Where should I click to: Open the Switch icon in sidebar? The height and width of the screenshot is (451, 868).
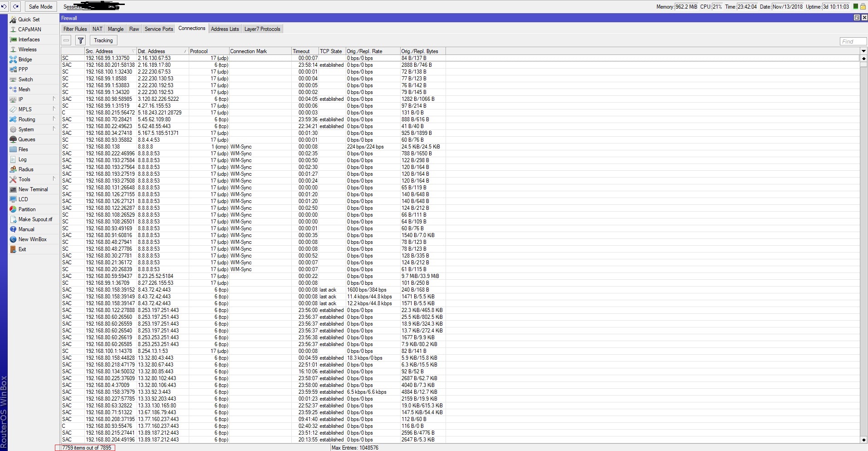(x=13, y=79)
